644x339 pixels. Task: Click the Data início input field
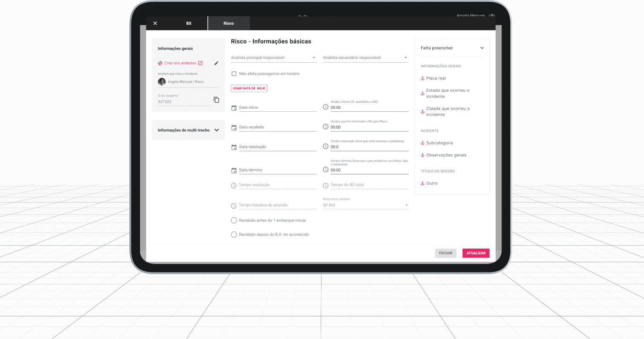tap(278, 107)
